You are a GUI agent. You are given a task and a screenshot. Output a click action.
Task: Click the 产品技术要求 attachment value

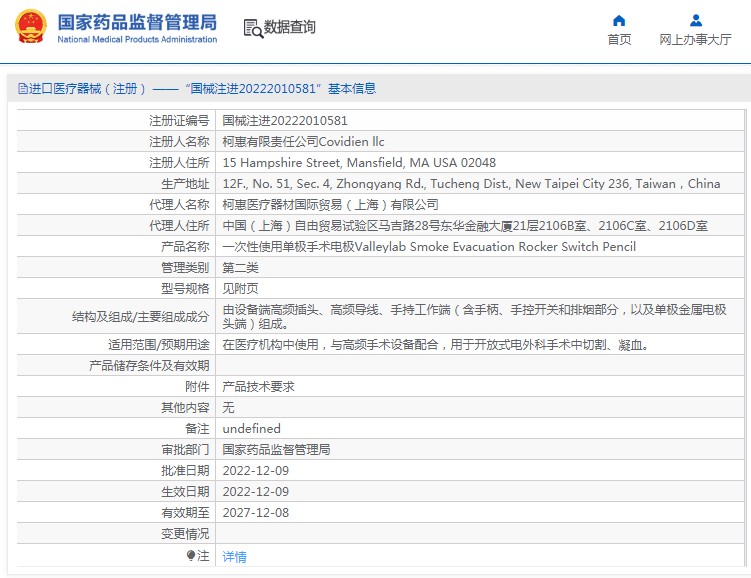[258, 386]
